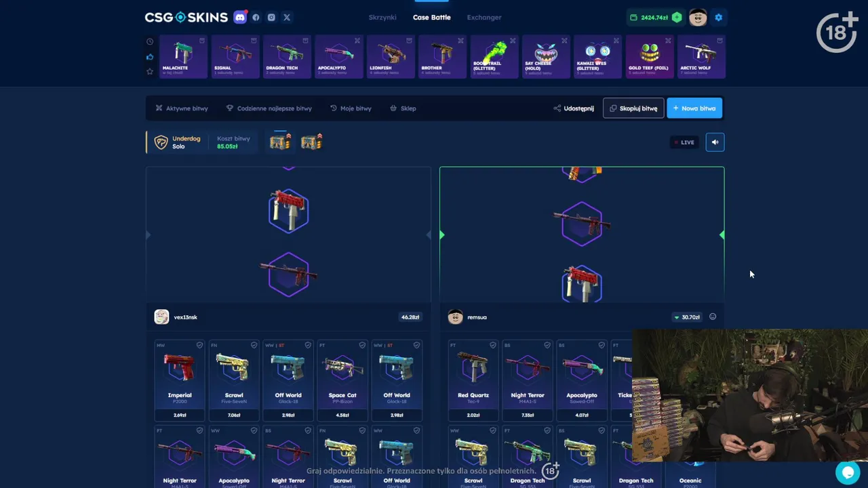
Task: Click the Skopiuj bitwę button
Action: (633, 108)
